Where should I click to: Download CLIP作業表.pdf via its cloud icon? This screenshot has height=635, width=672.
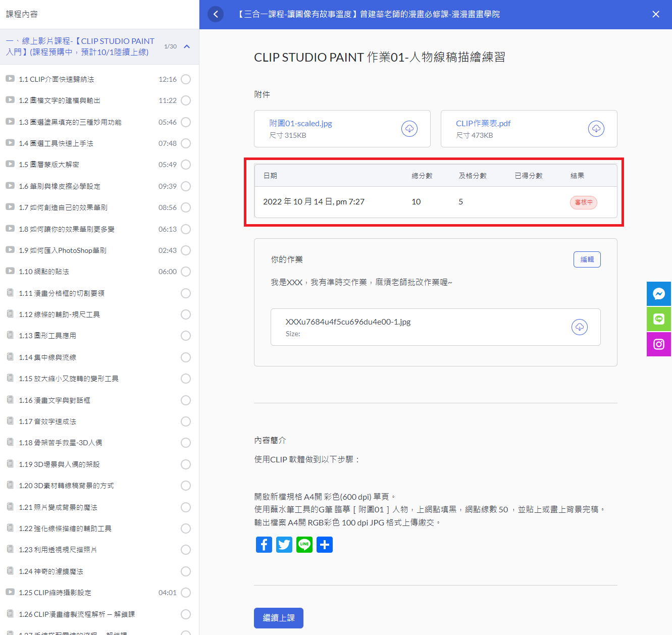(x=596, y=129)
